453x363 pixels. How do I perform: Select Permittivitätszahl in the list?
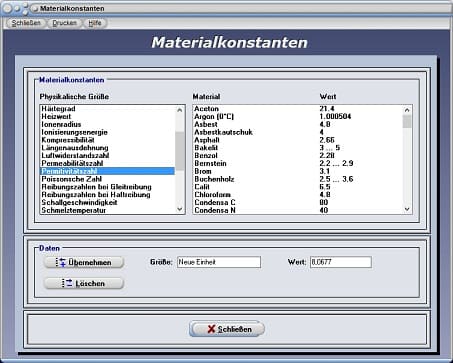[107, 171]
